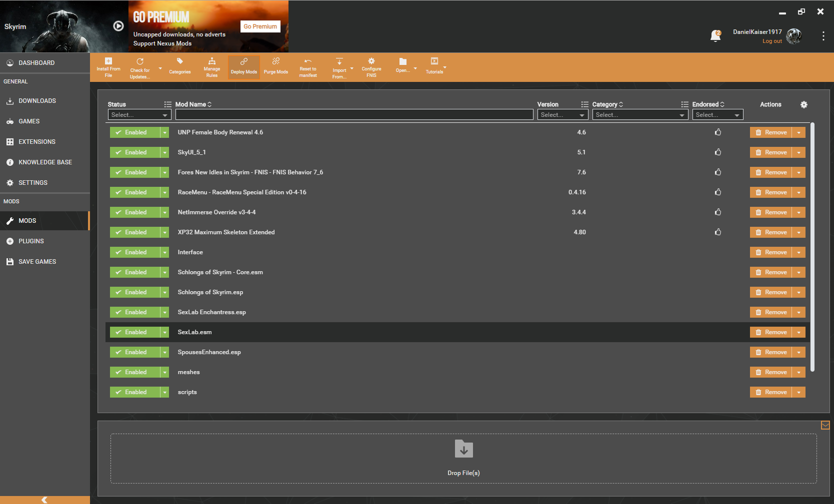Open the Endorsed filter dropdown
This screenshot has height=504, width=834.
[717, 114]
